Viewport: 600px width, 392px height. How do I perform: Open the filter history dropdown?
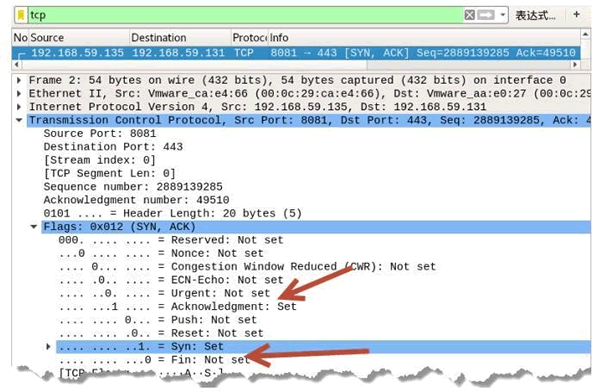tap(502, 15)
